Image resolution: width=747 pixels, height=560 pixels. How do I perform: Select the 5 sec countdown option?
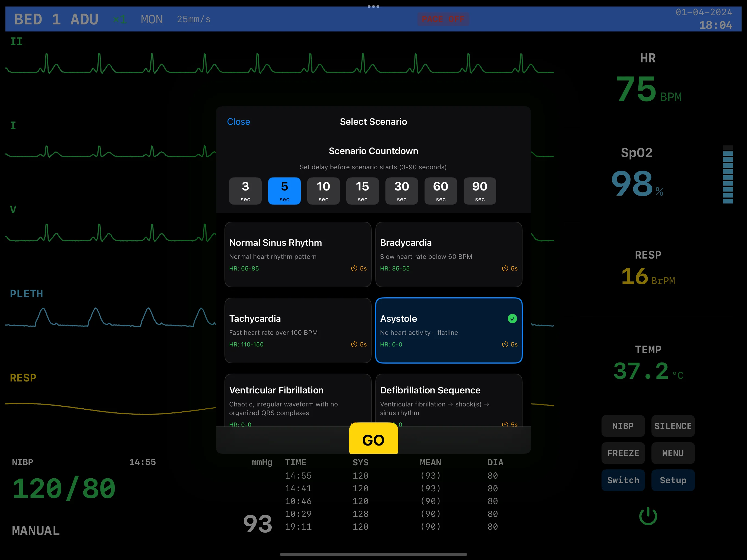click(x=284, y=191)
